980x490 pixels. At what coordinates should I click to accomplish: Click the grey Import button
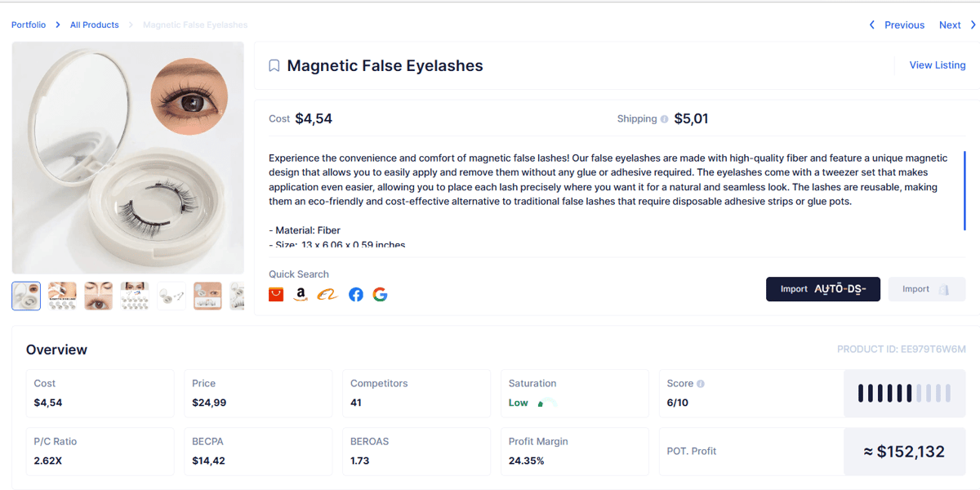[x=927, y=289]
